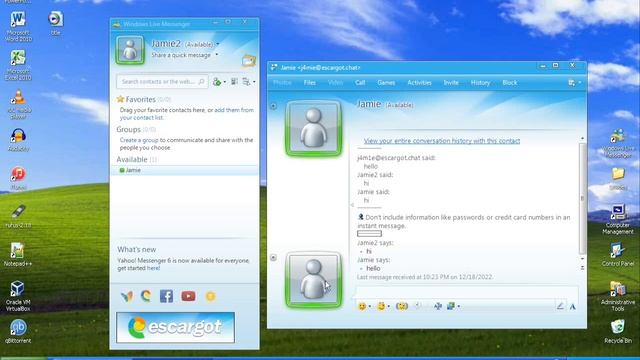The width and height of the screenshot is (640, 360).
Task: Open the wink picker in chat toolbar
Action: coord(381,306)
